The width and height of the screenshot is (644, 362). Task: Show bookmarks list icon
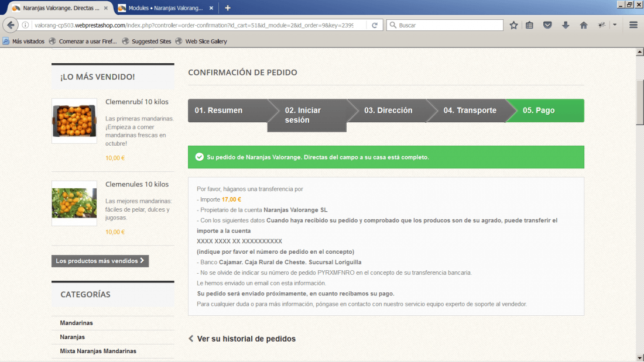[x=529, y=25]
